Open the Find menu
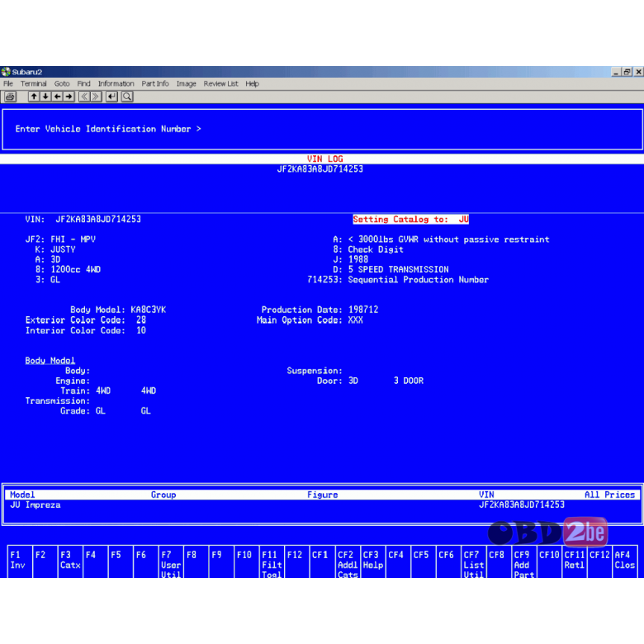This screenshot has height=644, width=644. pos(83,83)
